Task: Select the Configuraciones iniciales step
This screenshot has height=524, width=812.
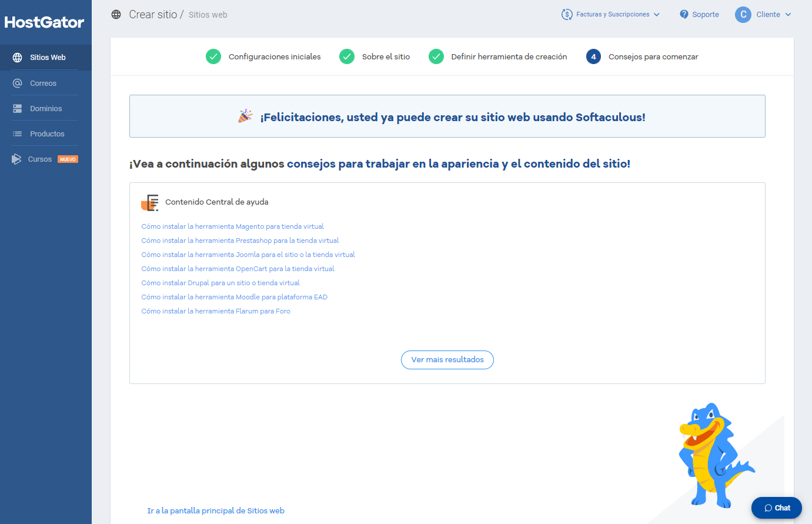Action: (275, 57)
